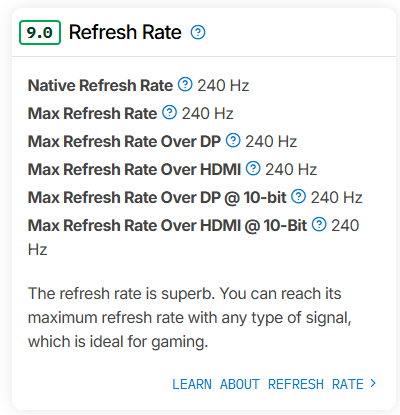Open help icon for Over HDMI @ 10-Bit

[x=319, y=224]
